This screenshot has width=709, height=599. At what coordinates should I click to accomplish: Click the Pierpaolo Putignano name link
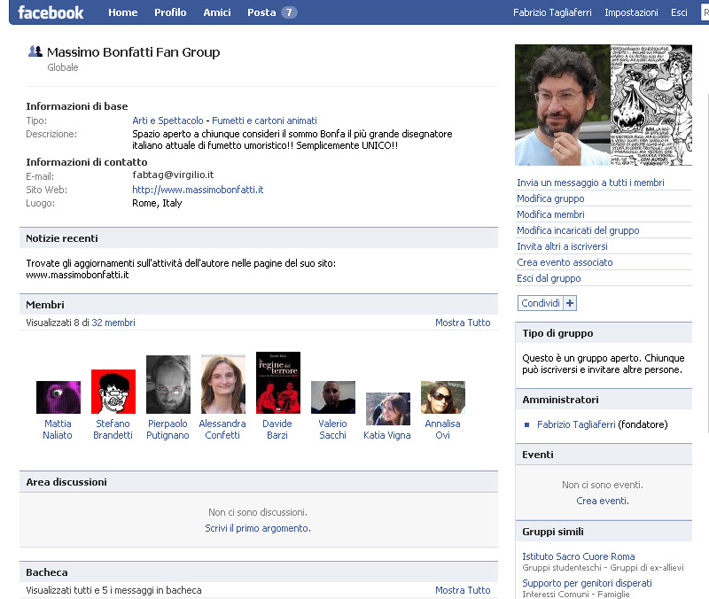coord(168,429)
